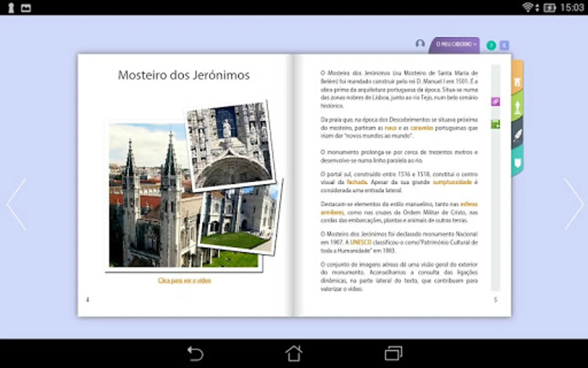Open the orange castle side tab

[517, 81]
